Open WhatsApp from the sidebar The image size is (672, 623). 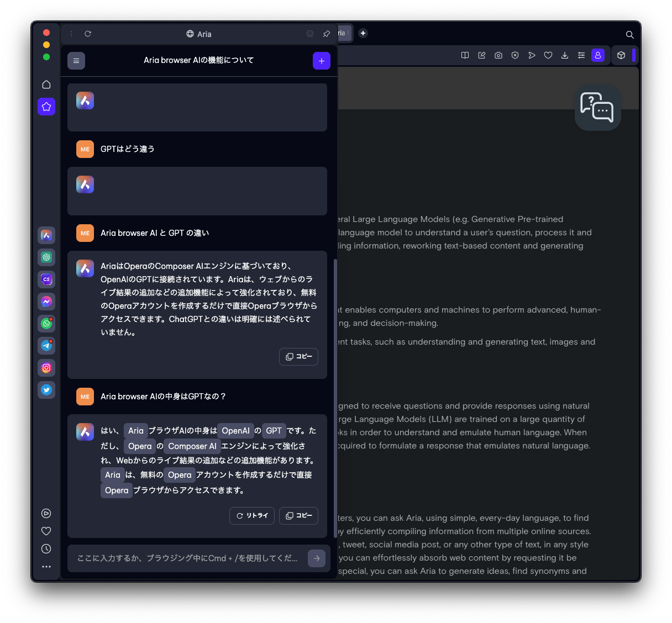pos(46,324)
